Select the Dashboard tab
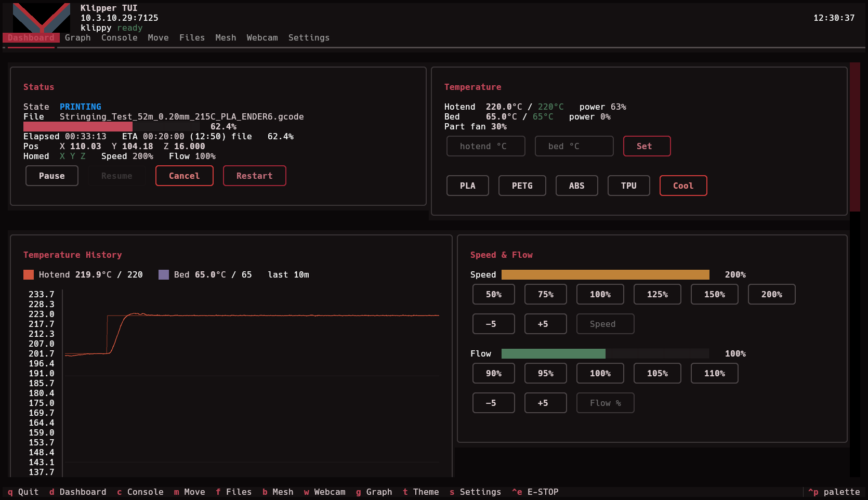 click(31, 37)
